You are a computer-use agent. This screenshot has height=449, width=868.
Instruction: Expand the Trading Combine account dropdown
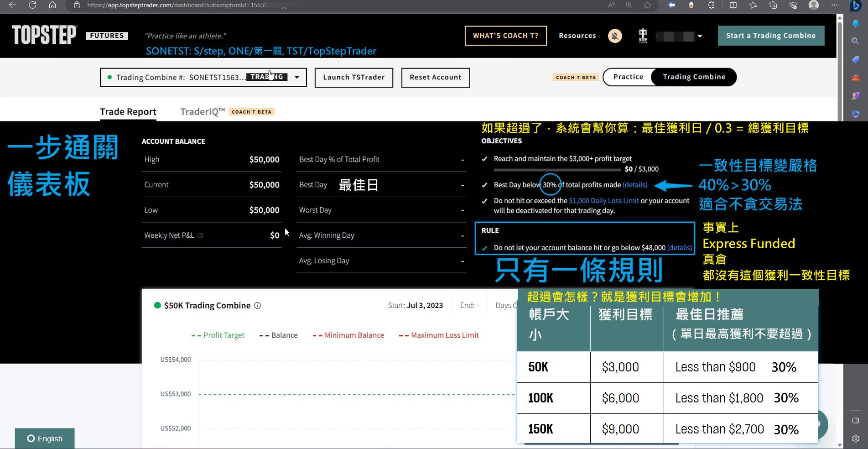[297, 77]
